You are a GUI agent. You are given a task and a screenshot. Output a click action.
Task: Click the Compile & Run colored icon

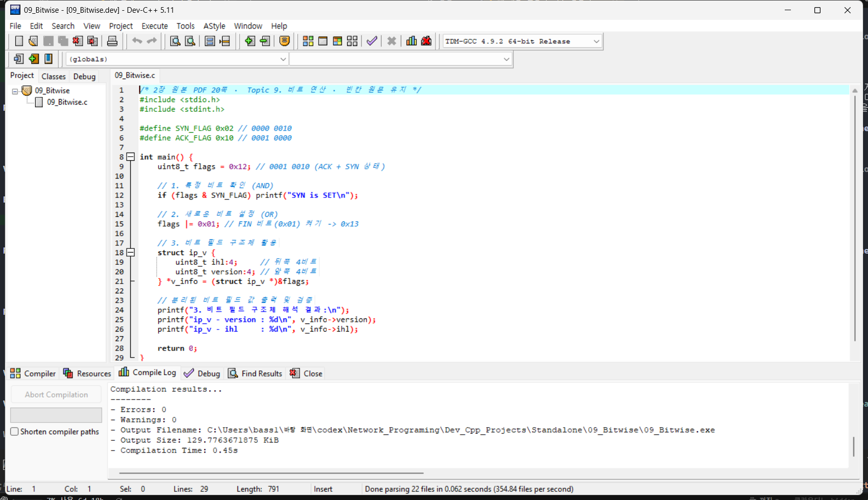[337, 41]
